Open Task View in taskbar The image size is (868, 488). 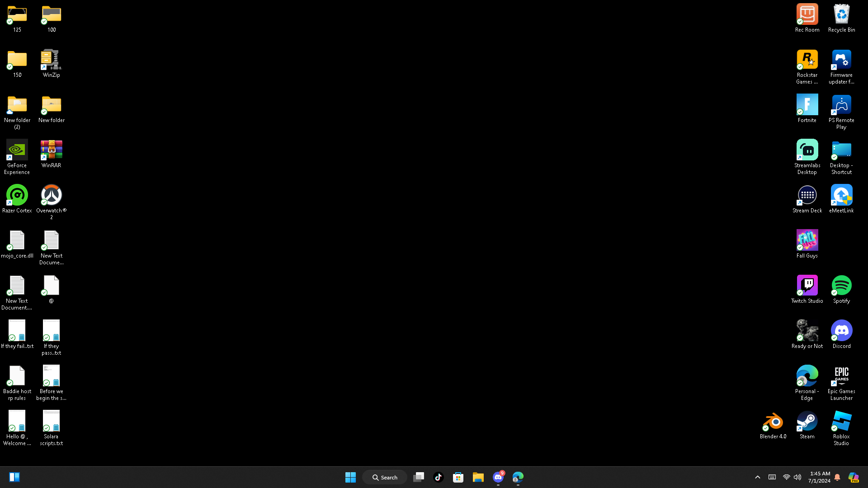tap(419, 477)
